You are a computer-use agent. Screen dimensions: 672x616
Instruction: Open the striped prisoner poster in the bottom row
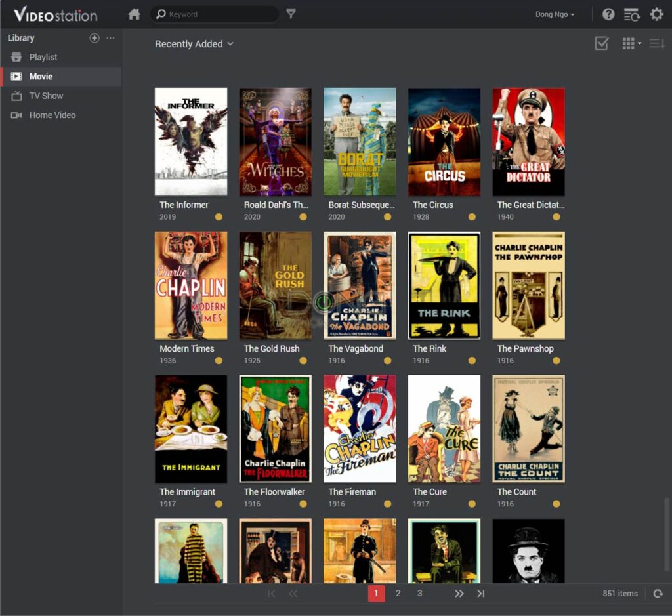[x=191, y=551]
